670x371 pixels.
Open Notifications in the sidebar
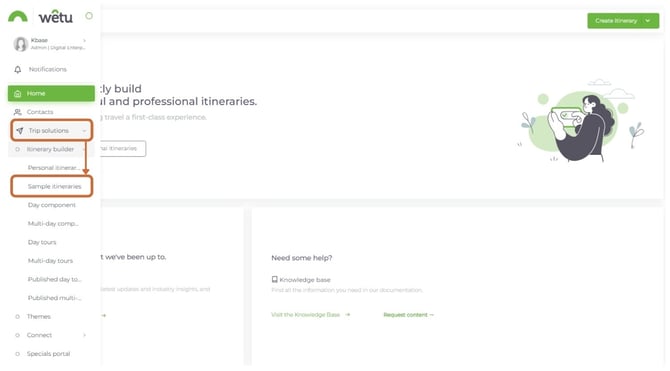pyautogui.click(x=47, y=69)
